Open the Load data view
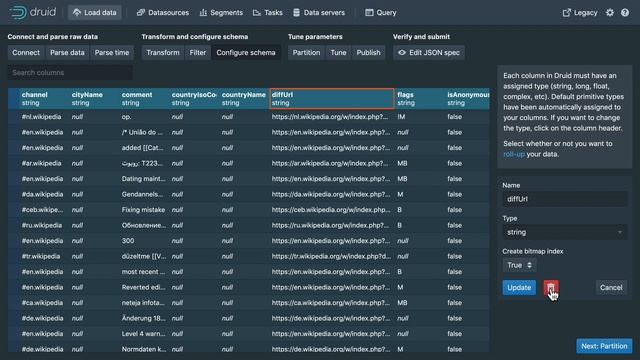The image size is (640, 360). pos(95,13)
